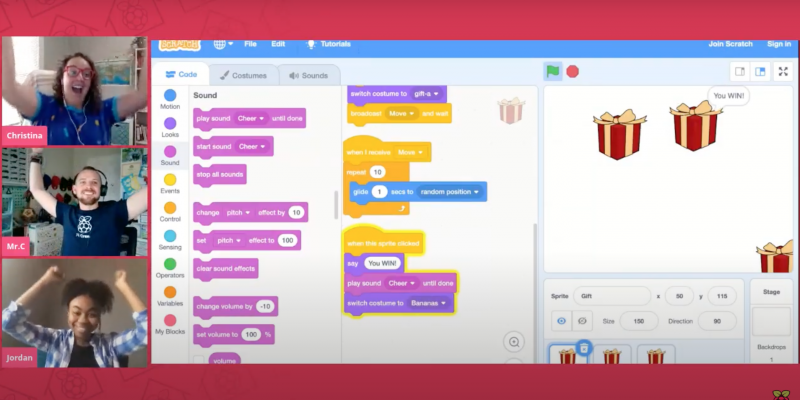Click the Sign in link
The height and width of the screenshot is (400, 800).
click(779, 44)
